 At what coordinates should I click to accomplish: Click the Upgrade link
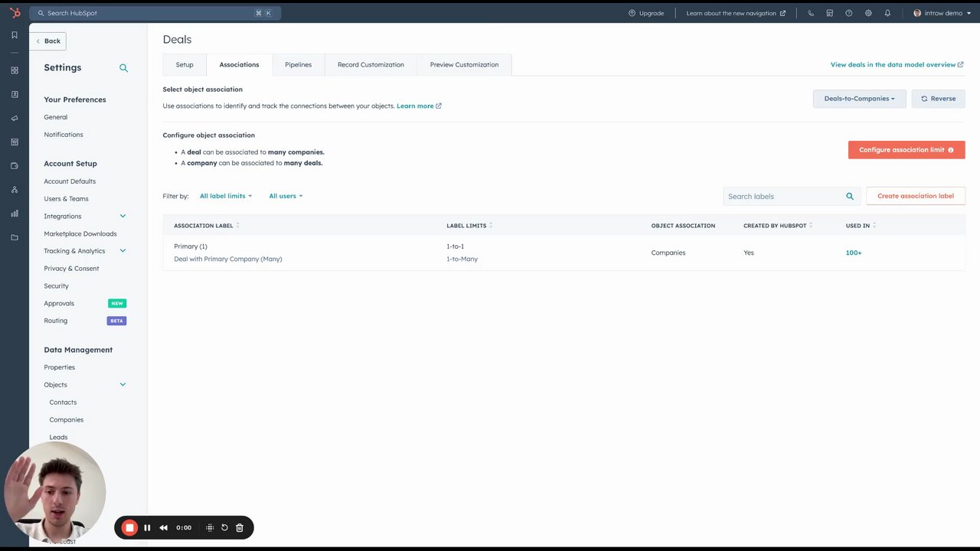point(646,13)
